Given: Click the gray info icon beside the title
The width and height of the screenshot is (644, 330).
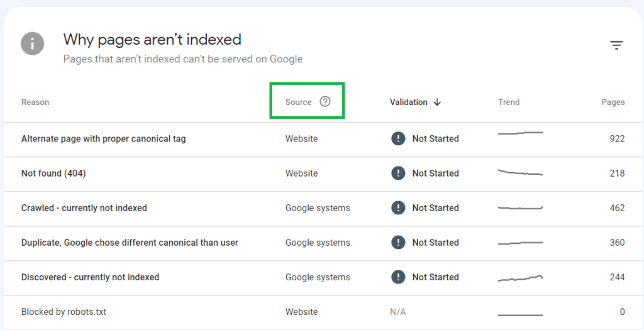Looking at the screenshot, I should (x=33, y=43).
